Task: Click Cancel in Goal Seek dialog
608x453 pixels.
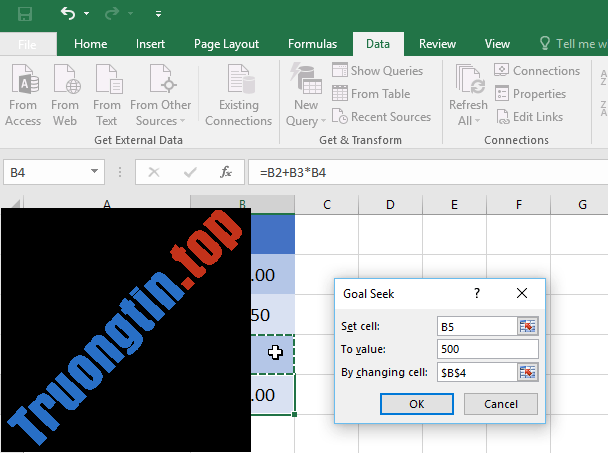Action: tap(501, 404)
